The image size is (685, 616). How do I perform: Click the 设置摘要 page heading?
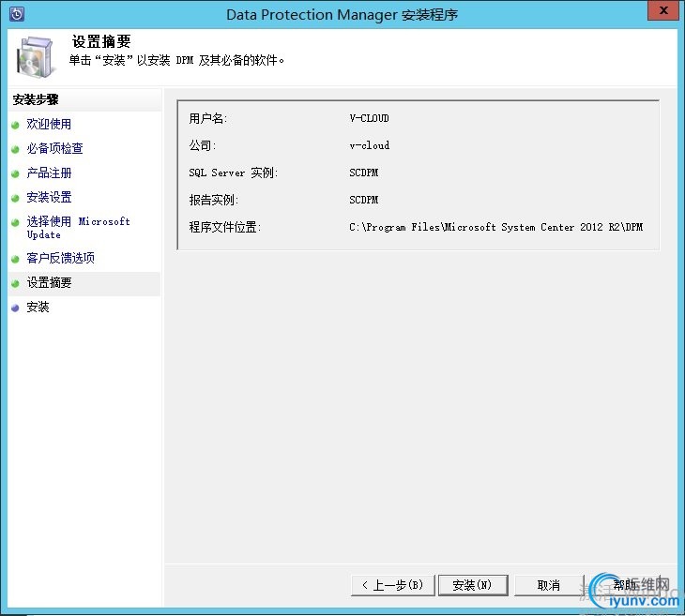pos(101,41)
